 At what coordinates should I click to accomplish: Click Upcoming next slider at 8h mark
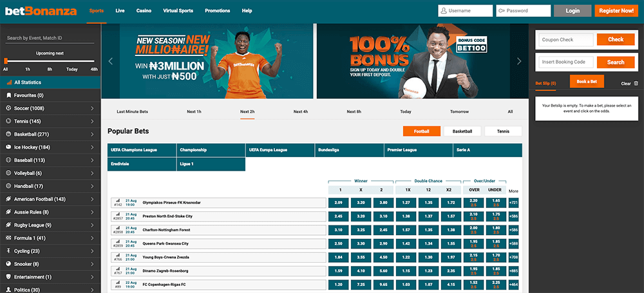pyautogui.click(x=50, y=61)
